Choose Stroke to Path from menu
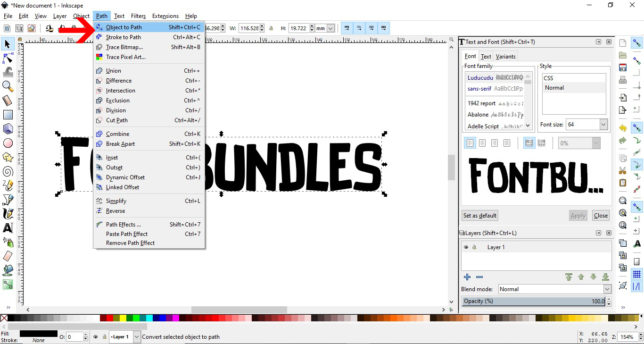This screenshot has width=644, height=344. pos(149,37)
